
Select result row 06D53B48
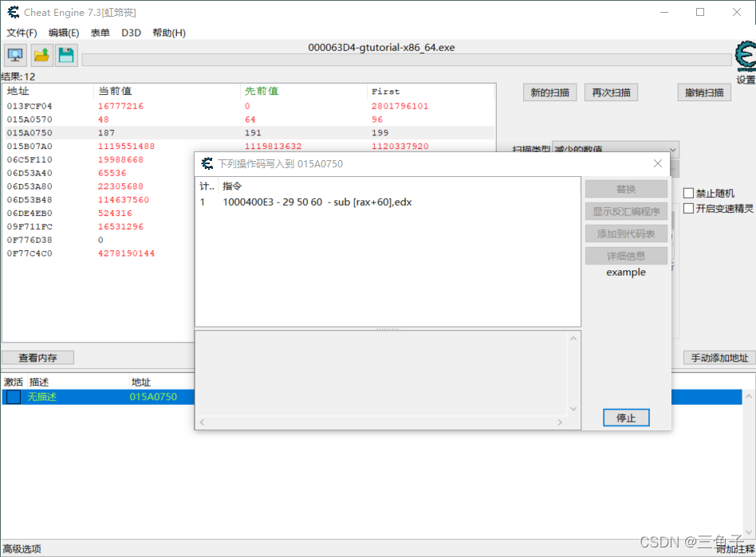pos(99,199)
